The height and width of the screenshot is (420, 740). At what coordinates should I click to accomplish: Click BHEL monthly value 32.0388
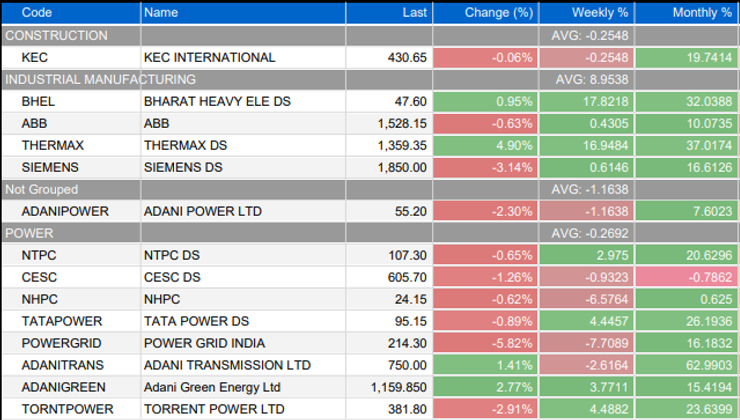pos(687,101)
